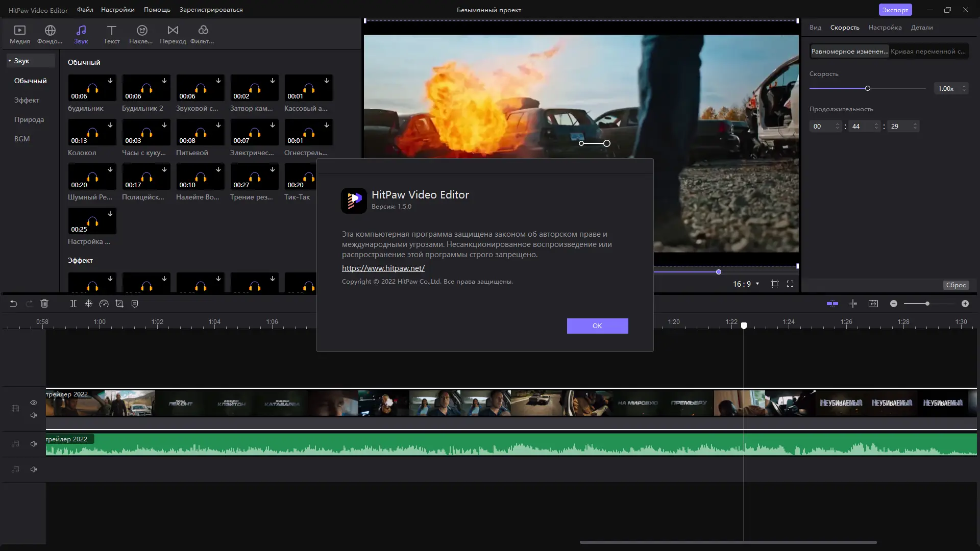Toggle visibility of the video track
This screenshot has height=551, width=980.
[33, 403]
